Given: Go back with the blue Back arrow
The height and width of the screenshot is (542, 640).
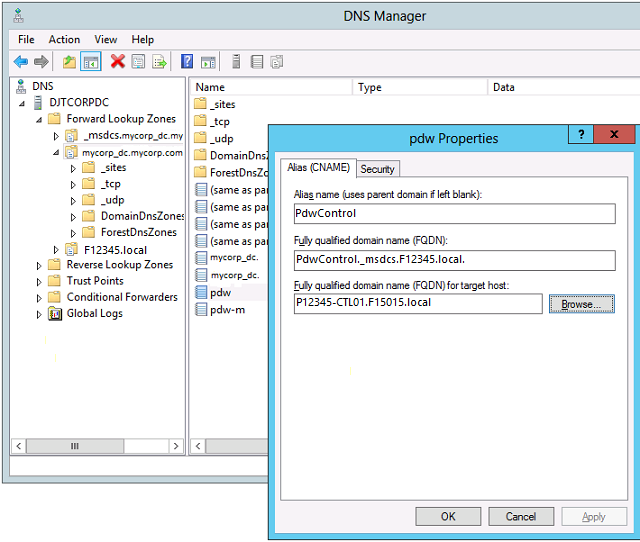Looking at the screenshot, I should pos(21,62).
